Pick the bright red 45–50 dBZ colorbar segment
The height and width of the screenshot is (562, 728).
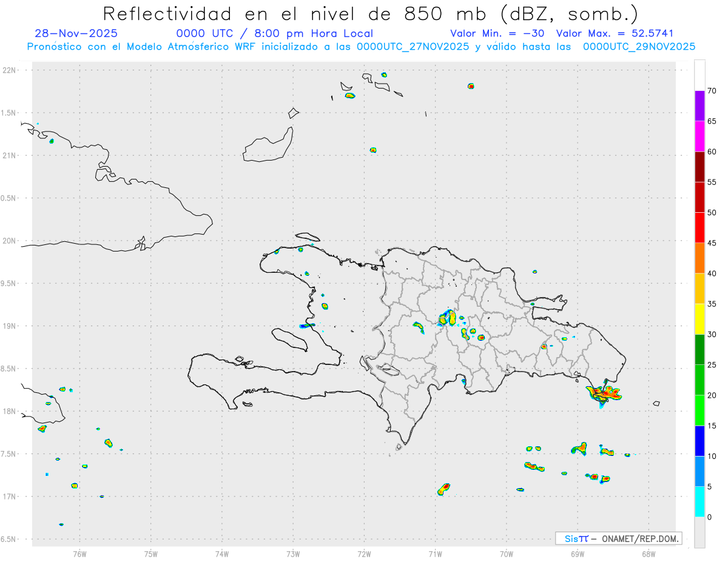click(699, 228)
